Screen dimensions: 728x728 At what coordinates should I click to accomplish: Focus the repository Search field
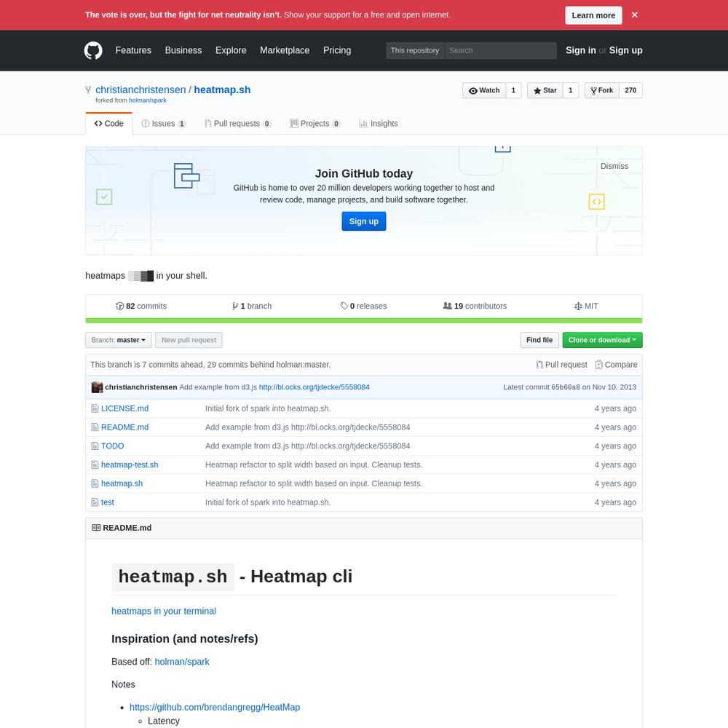tap(500, 51)
